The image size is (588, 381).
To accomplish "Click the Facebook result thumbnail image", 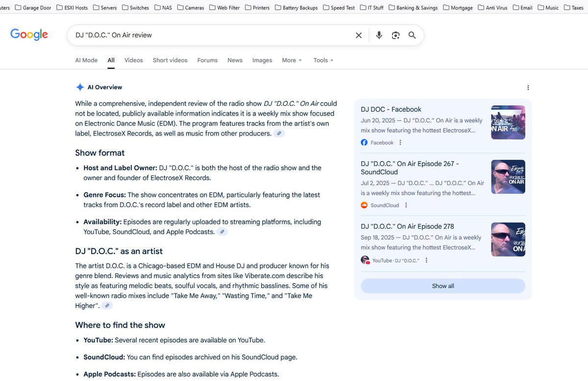I will (x=508, y=122).
